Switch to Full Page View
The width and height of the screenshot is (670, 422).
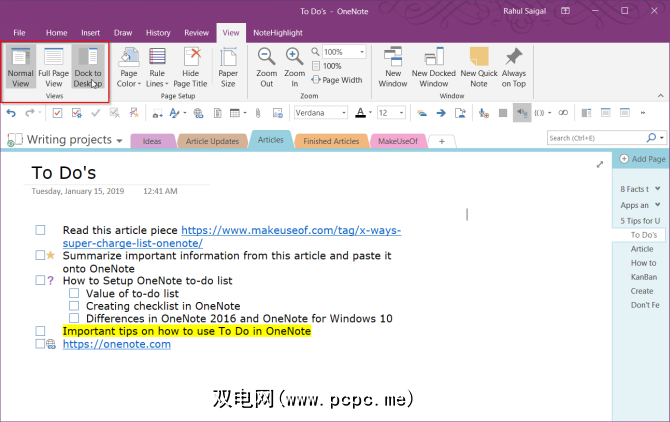[53, 67]
